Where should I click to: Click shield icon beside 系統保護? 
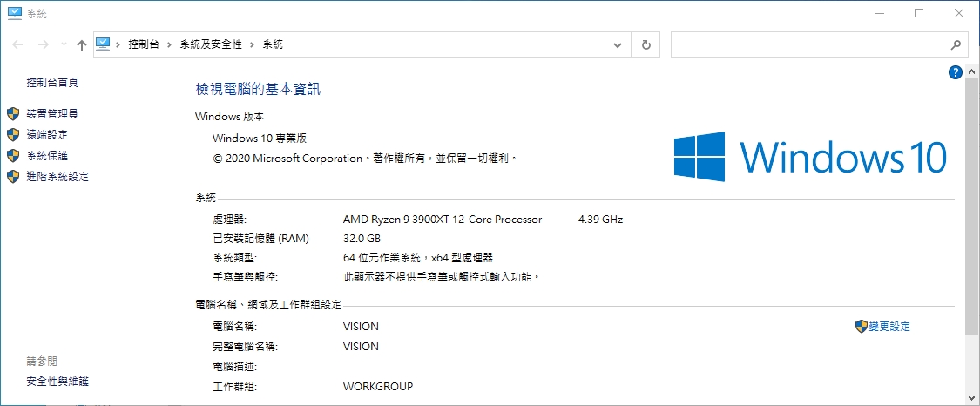tap(13, 156)
